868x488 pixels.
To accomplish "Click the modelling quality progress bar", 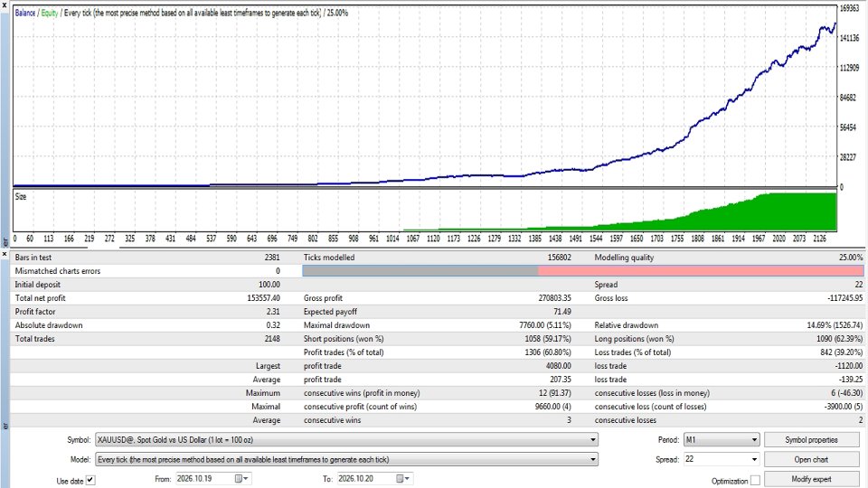I will [583, 271].
